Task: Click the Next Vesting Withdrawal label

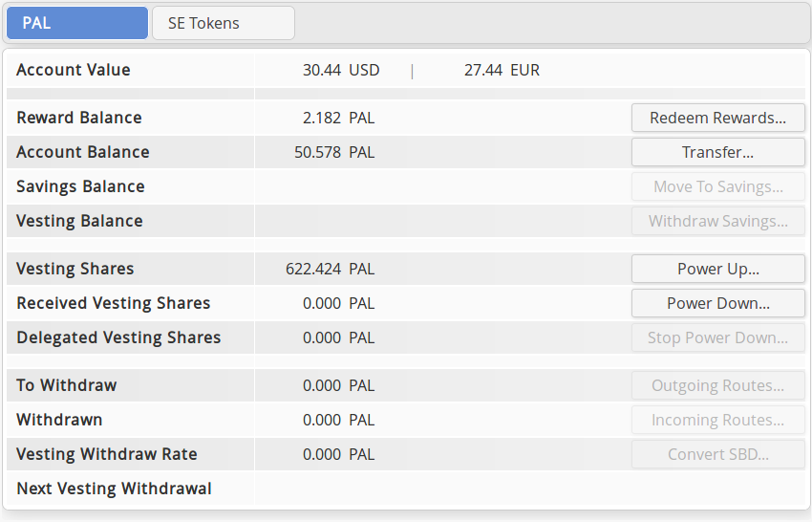Action: pos(114,489)
